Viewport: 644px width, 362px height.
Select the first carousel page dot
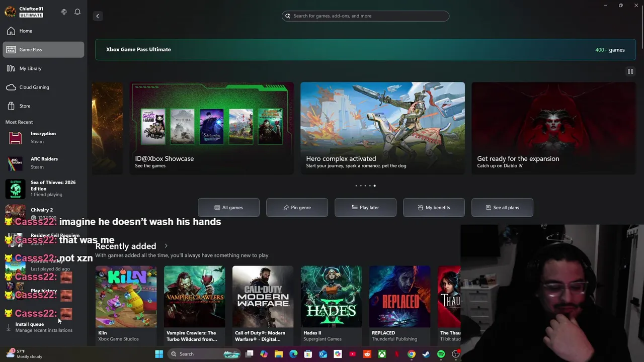click(x=356, y=186)
